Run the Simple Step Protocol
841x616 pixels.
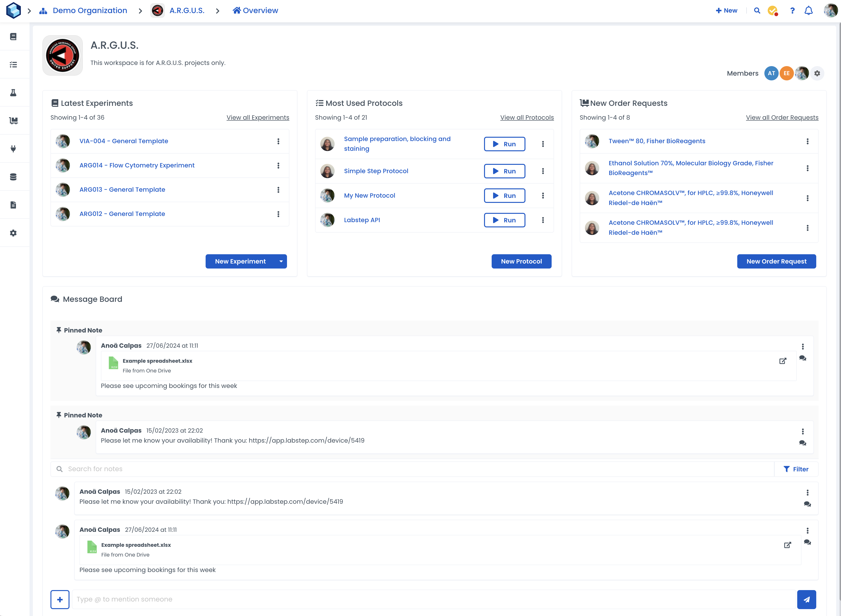point(505,171)
